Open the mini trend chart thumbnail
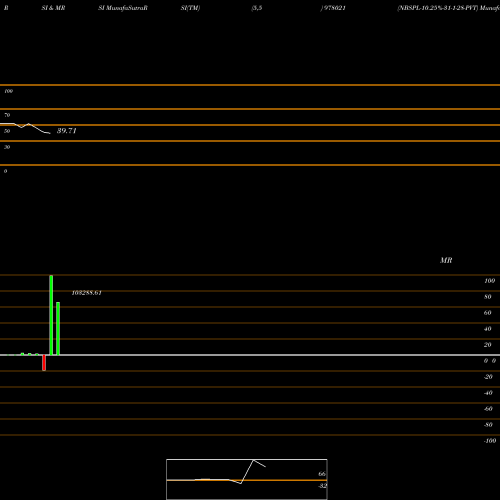500x500 pixels. click(x=247, y=479)
